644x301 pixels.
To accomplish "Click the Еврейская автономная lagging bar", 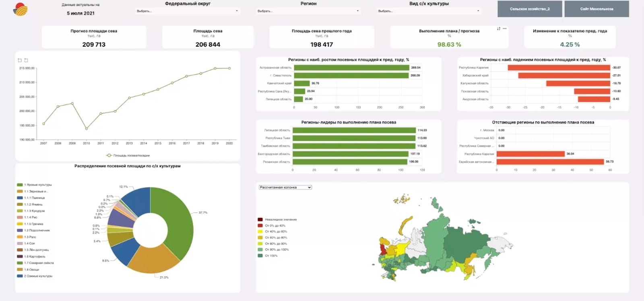I will click(x=550, y=162).
